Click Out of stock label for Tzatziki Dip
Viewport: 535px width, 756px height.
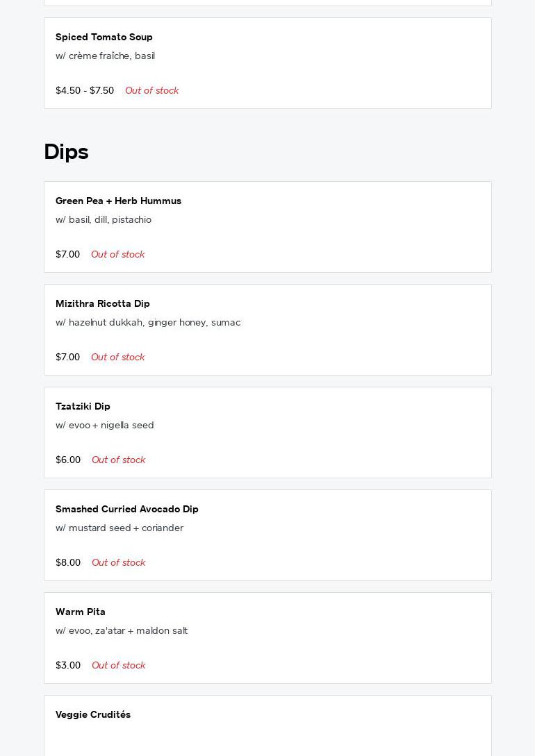click(x=118, y=460)
